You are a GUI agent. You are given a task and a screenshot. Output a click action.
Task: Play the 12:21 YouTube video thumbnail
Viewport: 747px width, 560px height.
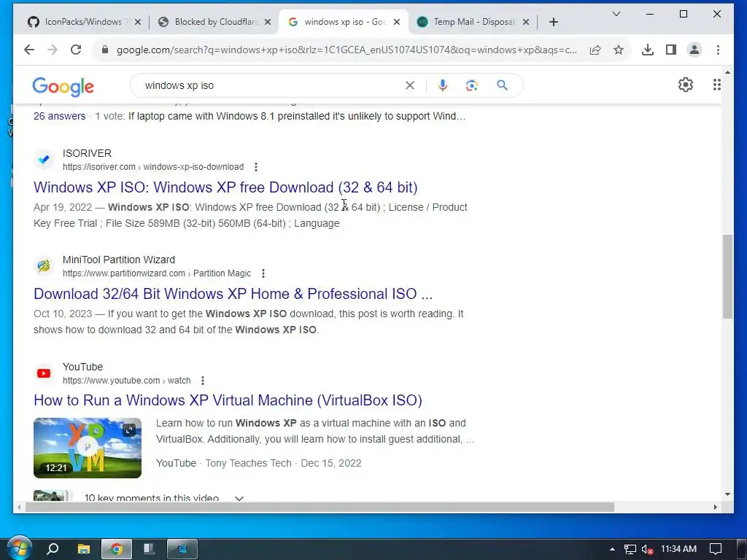click(x=88, y=448)
